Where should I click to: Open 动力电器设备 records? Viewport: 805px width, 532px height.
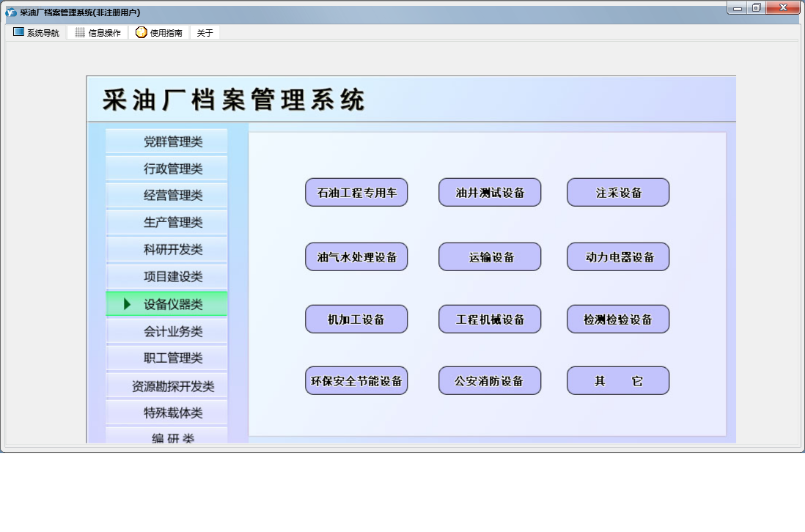tap(618, 256)
